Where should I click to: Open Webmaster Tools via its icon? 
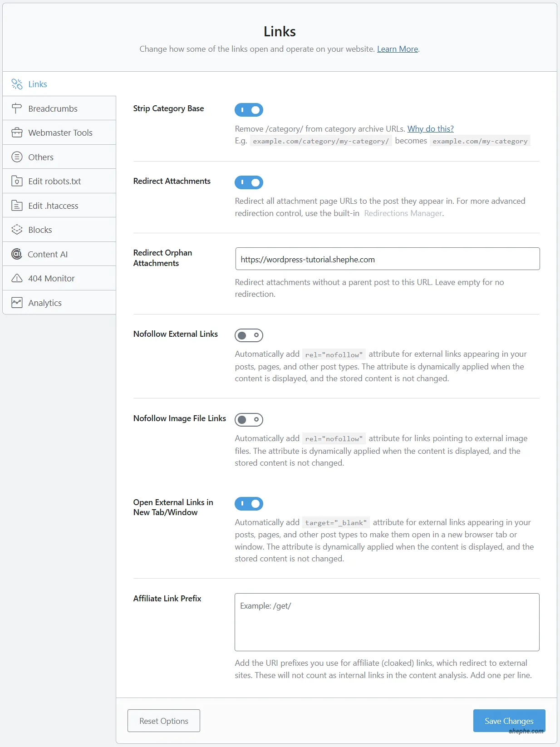[x=17, y=133]
